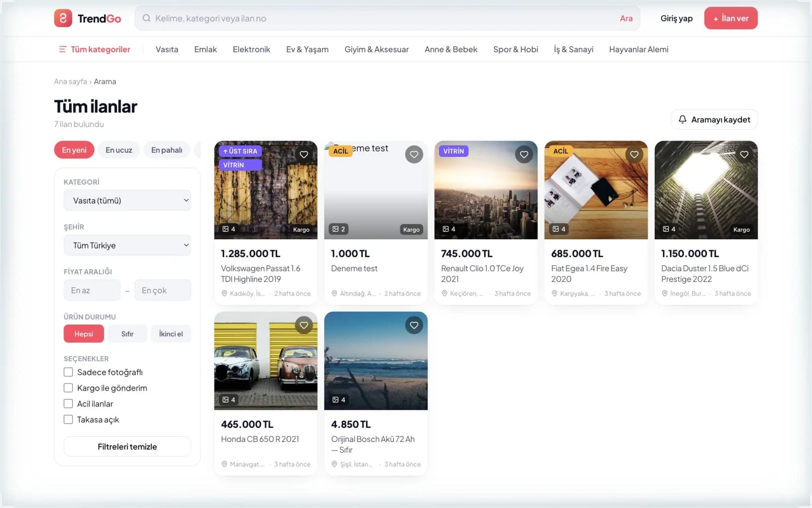
Task: Click photo count icon on Deneme test
Action: coord(335,229)
